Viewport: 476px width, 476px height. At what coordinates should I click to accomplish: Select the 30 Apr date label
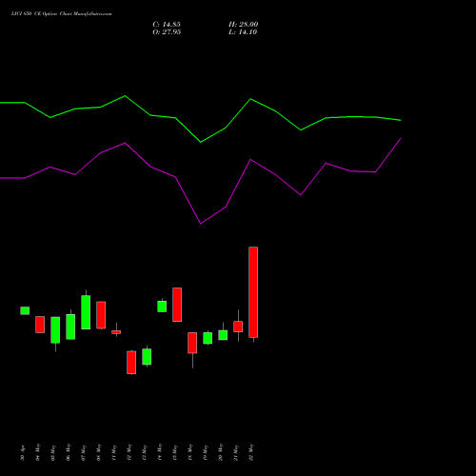[x=23, y=453]
